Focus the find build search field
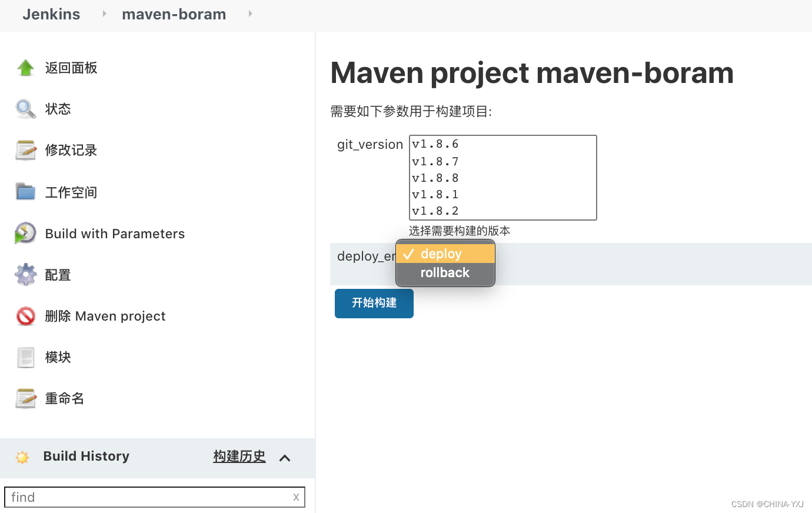The width and height of the screenshot is (812, 513). pos(155,497)
